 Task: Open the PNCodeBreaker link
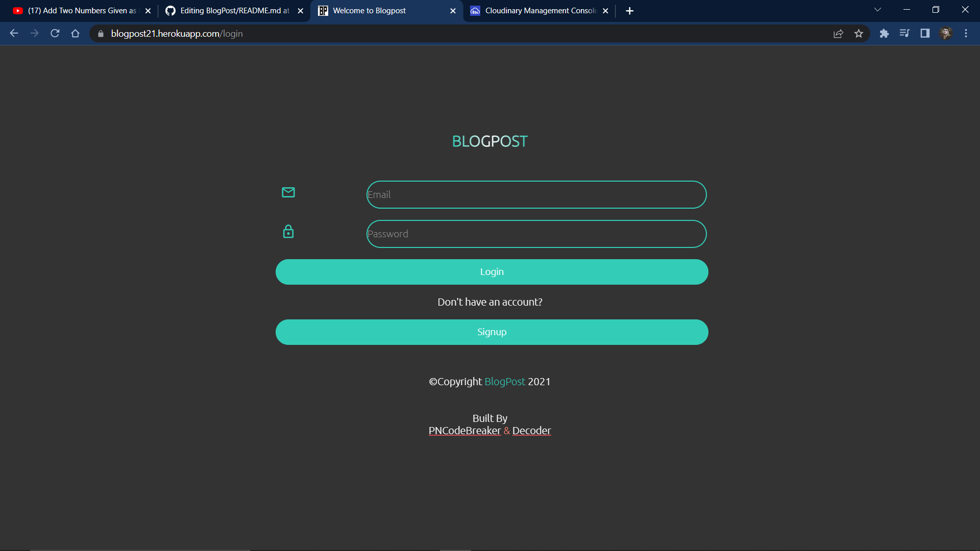[x=464, y=431]
